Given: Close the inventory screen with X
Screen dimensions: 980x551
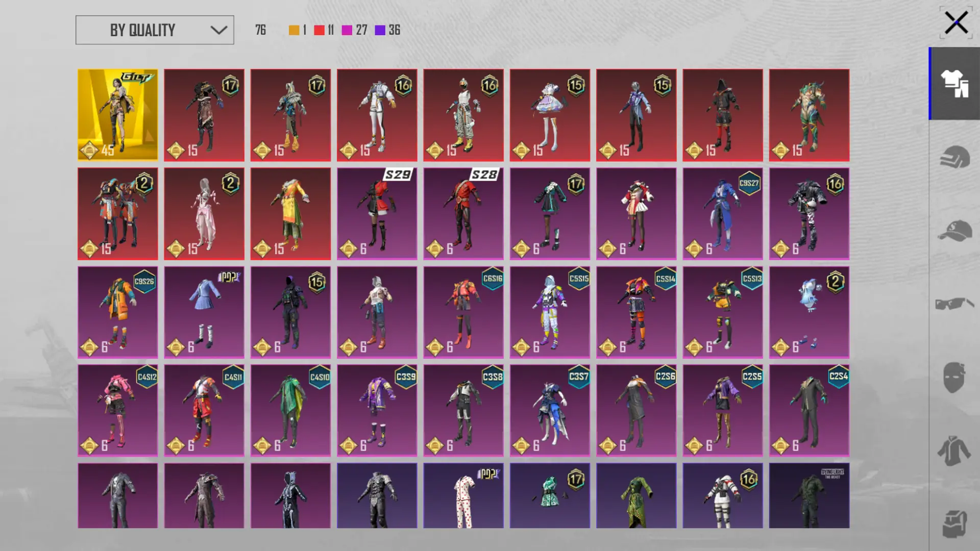Looking at the screenshot, I should pos(955,23).
